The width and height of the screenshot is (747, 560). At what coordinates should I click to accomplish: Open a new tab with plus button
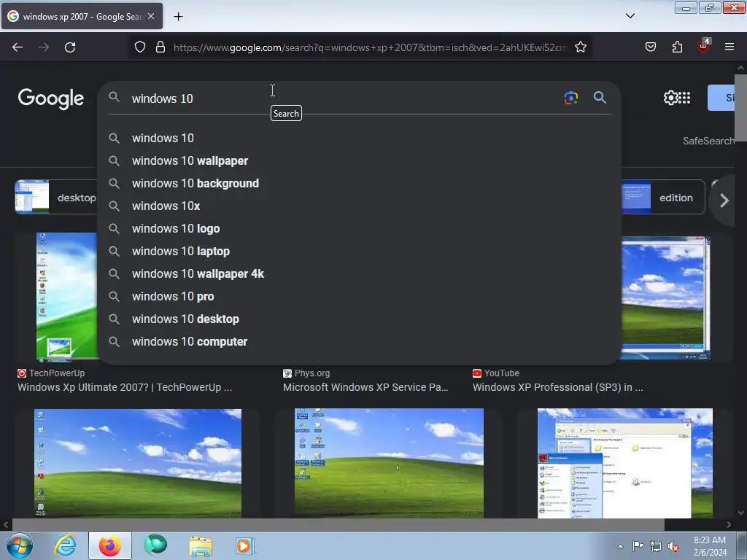[x=178, y=17]
